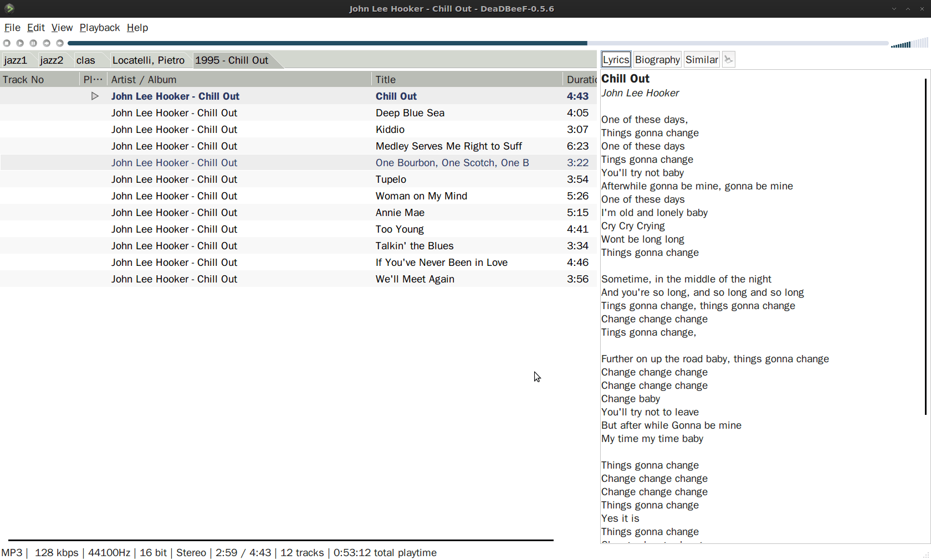Select the Annie Mae track
The width and height of the screenshot is (931, 560).
click(x=298, y=213)
